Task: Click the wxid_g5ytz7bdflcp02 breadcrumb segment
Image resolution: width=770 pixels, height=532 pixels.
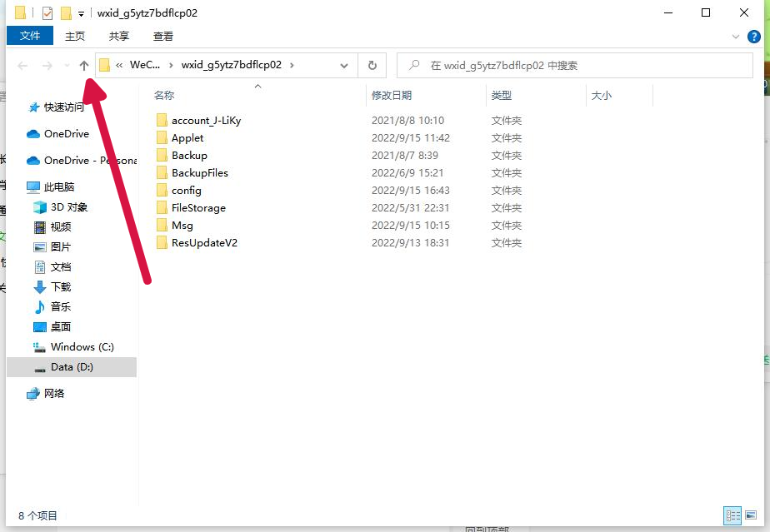Action: (x=232, y=65)
